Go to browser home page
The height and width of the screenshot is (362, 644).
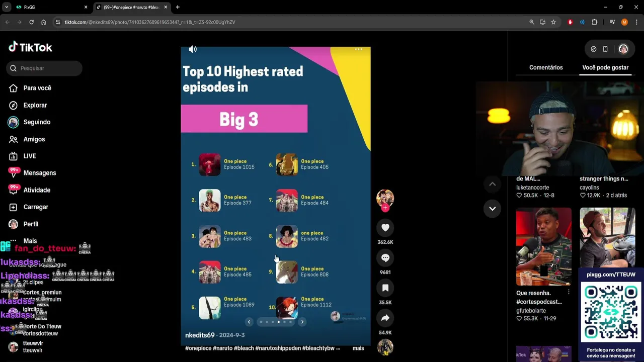[44, 22]
